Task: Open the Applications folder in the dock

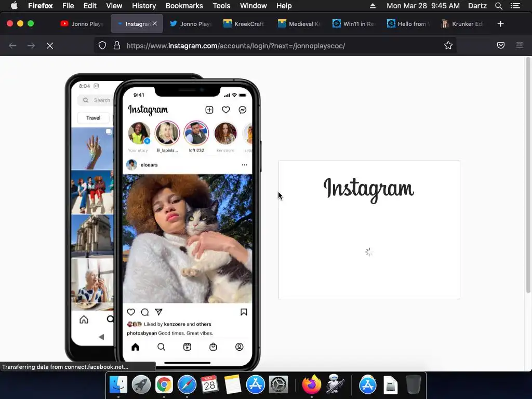Action: pyautogui.click(x=368, y=385)
